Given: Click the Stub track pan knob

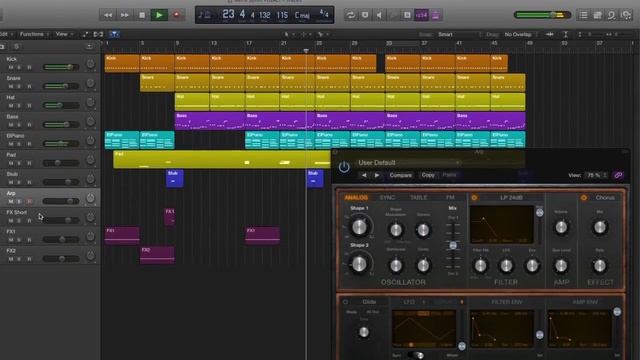Looking at the screenshot, I should (90, 179).
